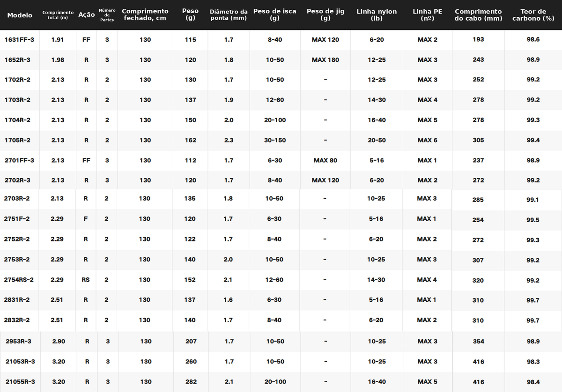Select the Ação column header
Screen dimensions: 562x392
(87, 15)
